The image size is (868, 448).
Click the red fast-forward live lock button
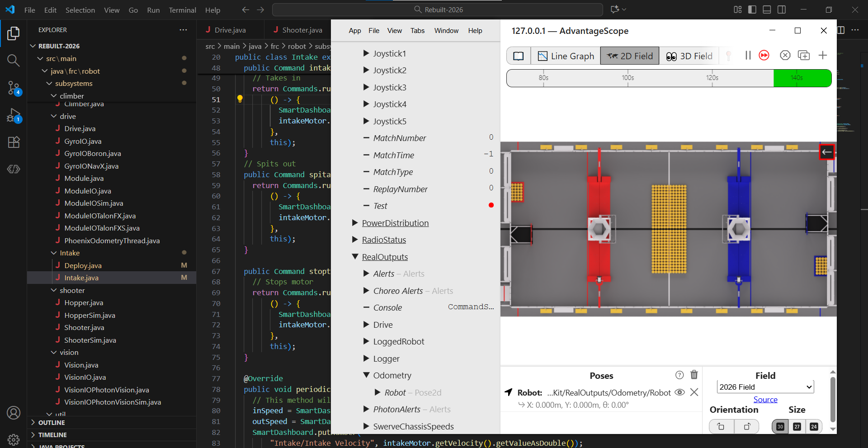(x=764, y=55)
